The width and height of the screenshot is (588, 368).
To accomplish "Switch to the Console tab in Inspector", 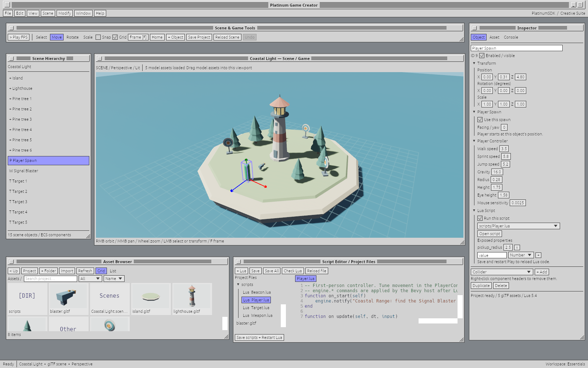I will point(511,37).
